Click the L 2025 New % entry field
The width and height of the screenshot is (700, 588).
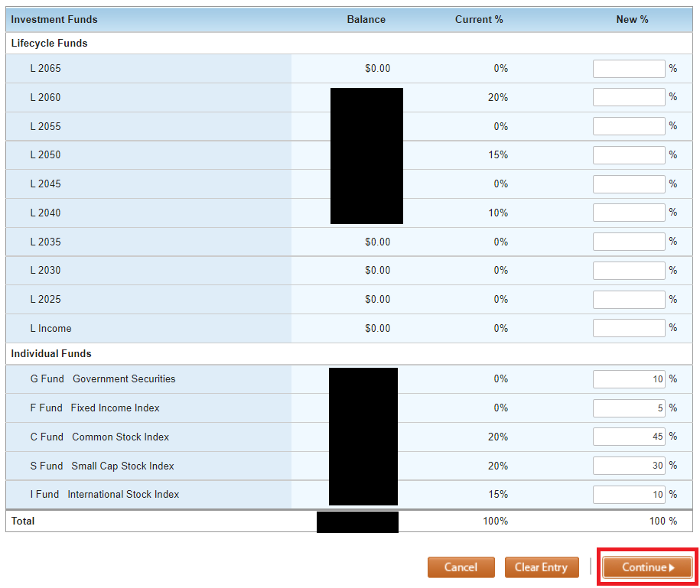click(628, 299)
